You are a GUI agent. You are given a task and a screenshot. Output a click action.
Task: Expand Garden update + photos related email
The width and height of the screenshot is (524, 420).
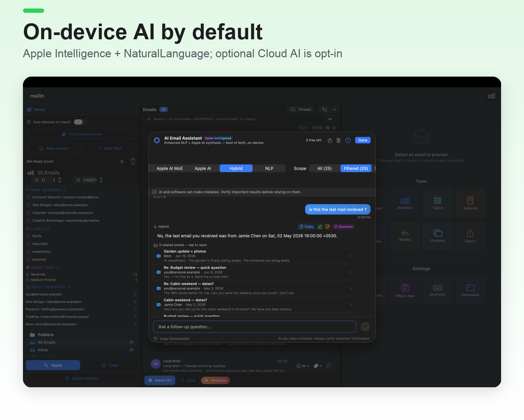pyautogui.click(x=254, y=256)
